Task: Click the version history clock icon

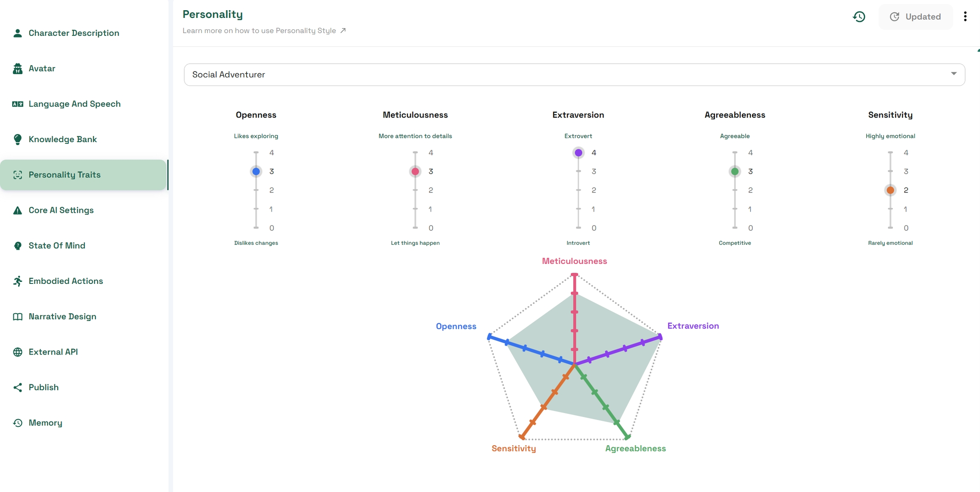Action: click(859, 17)
